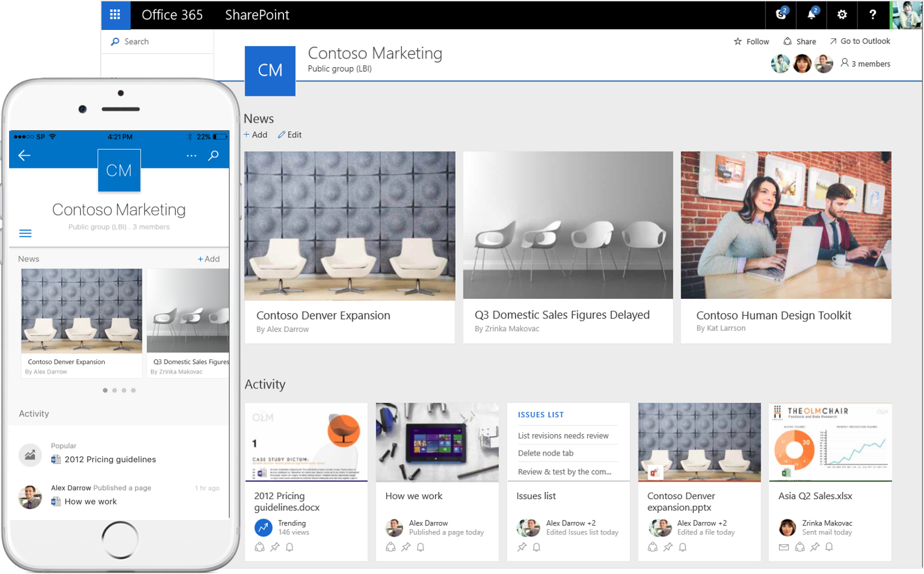Screen dimensions: 924x574
Task: Pin icon on Issues list card
Action: point(521,547)
